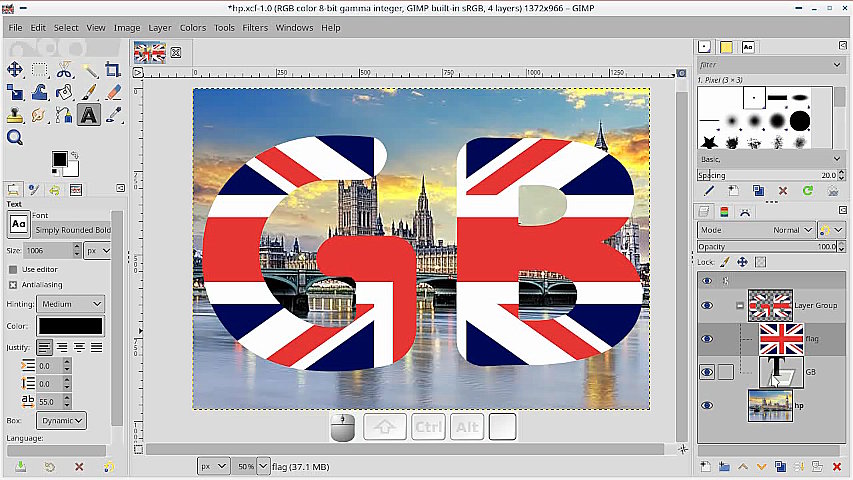
Task: Open the Hinting Medium dropdown
Action: pyautogui.click(x=70, y=304)
